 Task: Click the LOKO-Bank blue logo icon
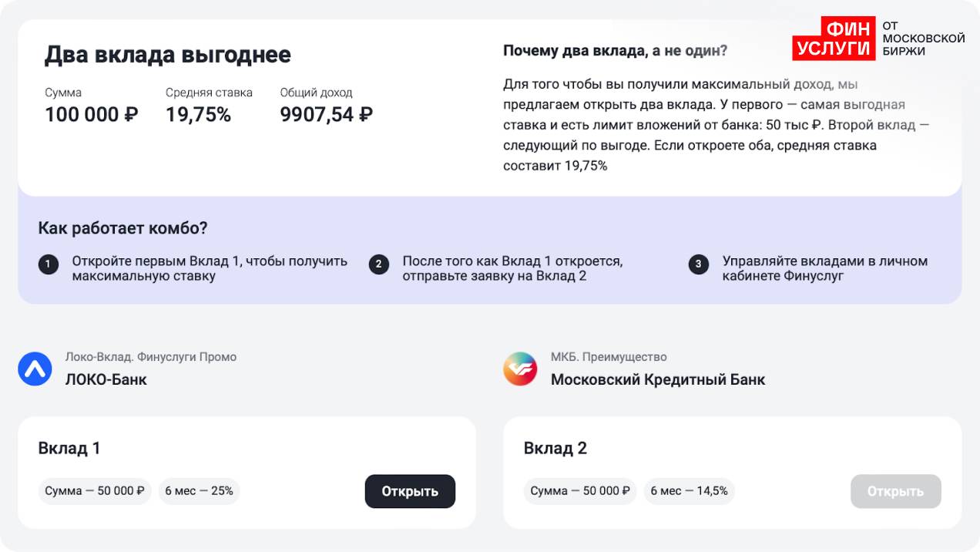[35, 369]
